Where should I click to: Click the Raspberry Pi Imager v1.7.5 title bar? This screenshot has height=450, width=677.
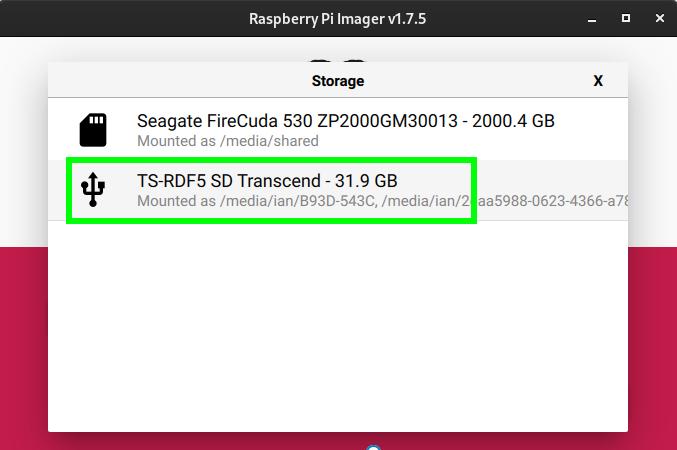338,18
